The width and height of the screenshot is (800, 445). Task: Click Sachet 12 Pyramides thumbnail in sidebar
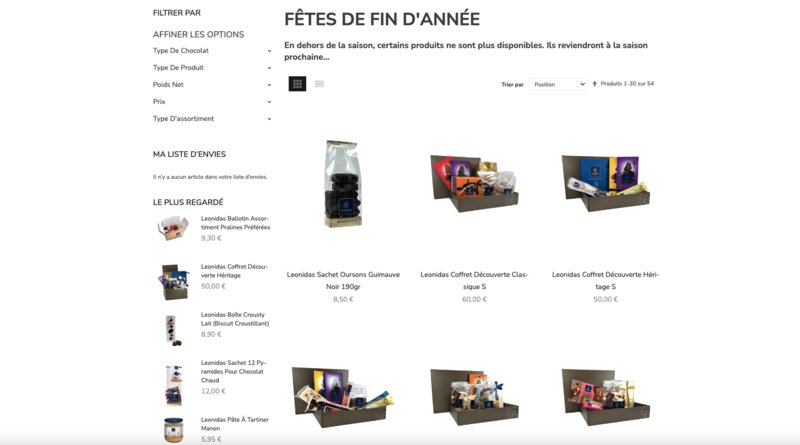click(x=173, y=385)
